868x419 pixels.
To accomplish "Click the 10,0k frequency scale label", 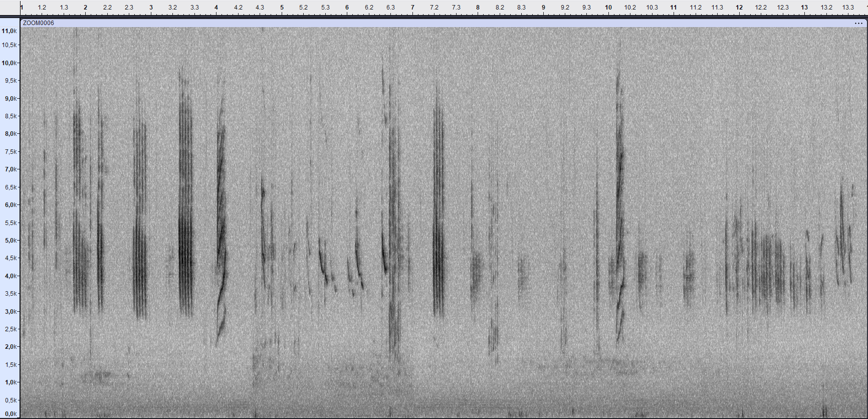I will pyautogui.click(x=9, y=63).
